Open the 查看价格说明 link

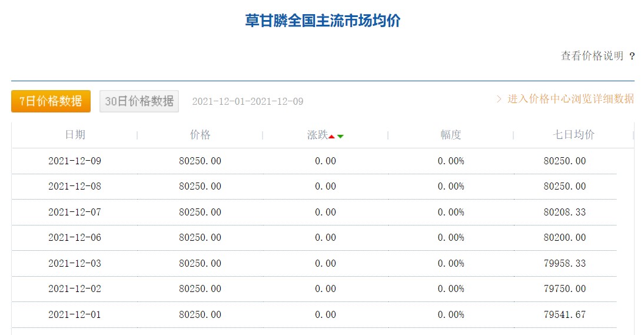(x=592, y=56)
